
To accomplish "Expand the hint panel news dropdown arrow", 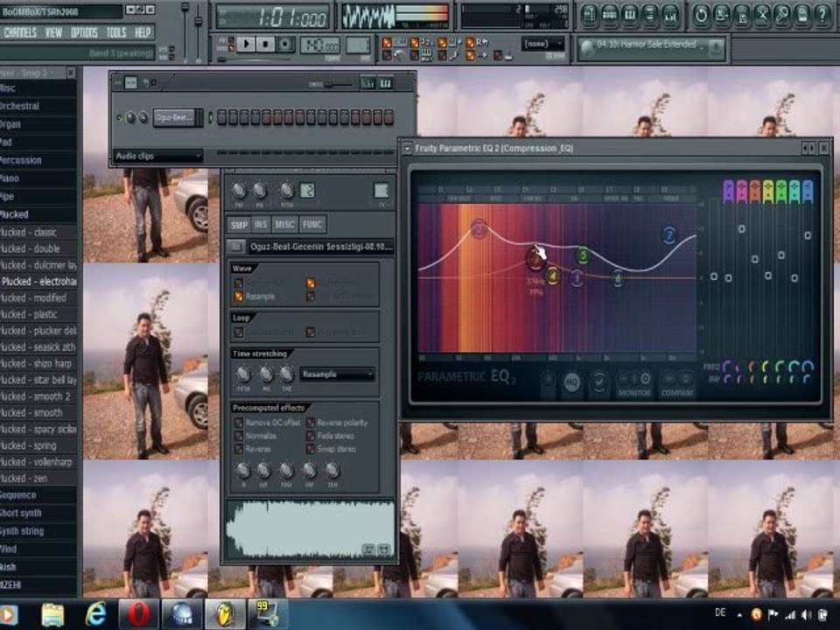I will point(716,49).
